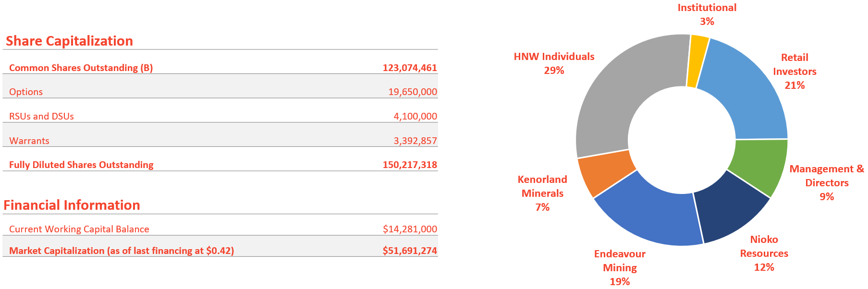Click the Current Working Capital Balance label

[79, 229]
